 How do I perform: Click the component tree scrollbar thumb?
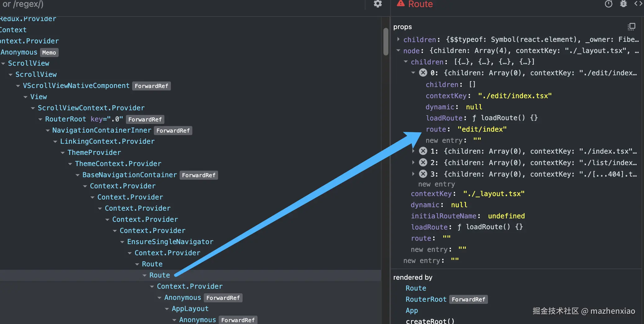click(x=386, y=42)
